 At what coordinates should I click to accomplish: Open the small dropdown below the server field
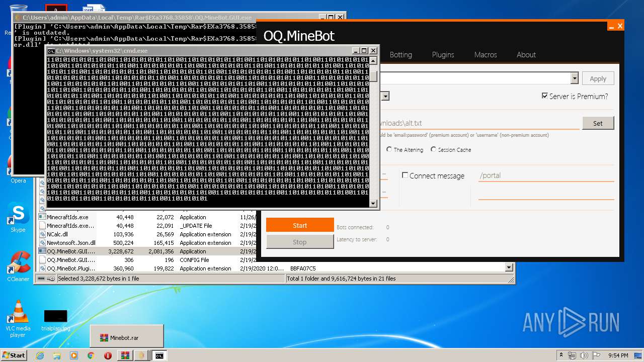(385, 96)
